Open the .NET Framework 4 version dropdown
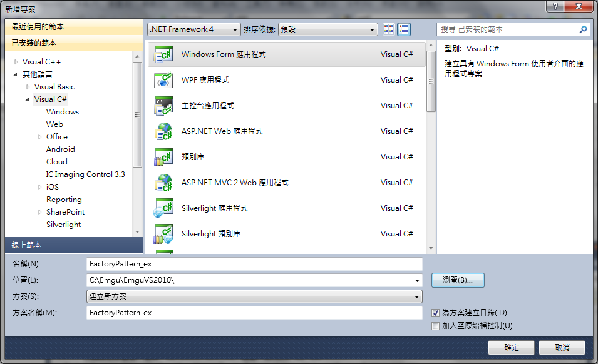 [194, 29]
